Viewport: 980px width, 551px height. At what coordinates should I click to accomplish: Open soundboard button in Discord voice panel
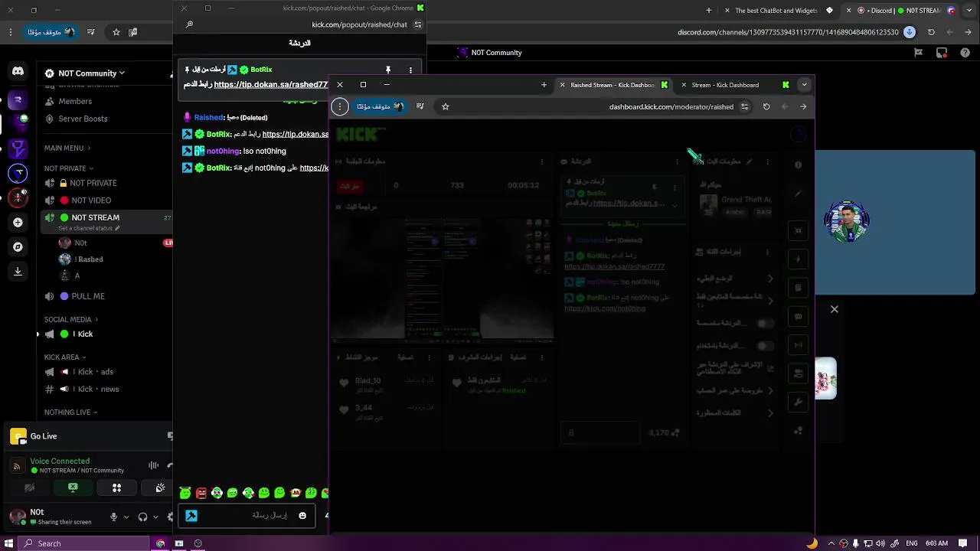pyautogui.click(x=160, y=487)
